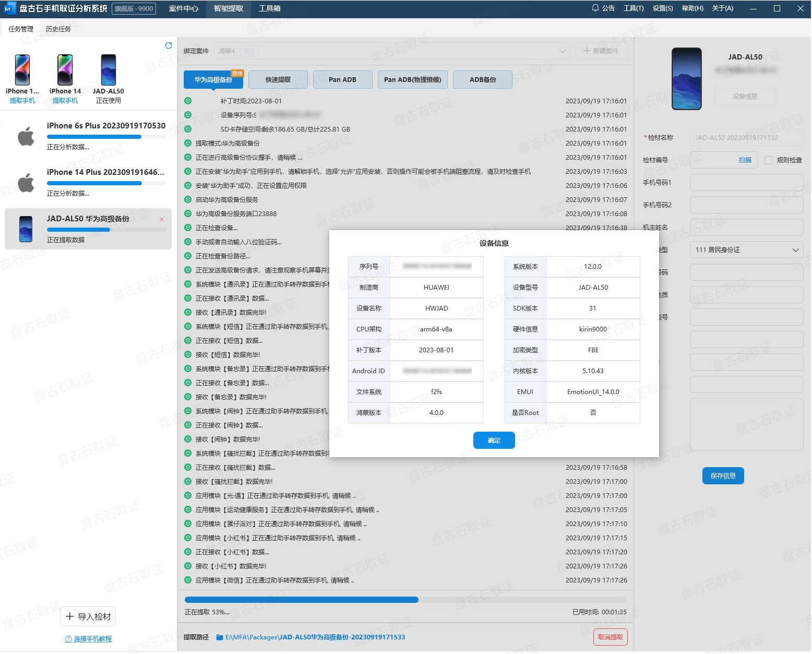Select the first iPhone device thumbnail
Screen dimensions: 812x654
22,69
